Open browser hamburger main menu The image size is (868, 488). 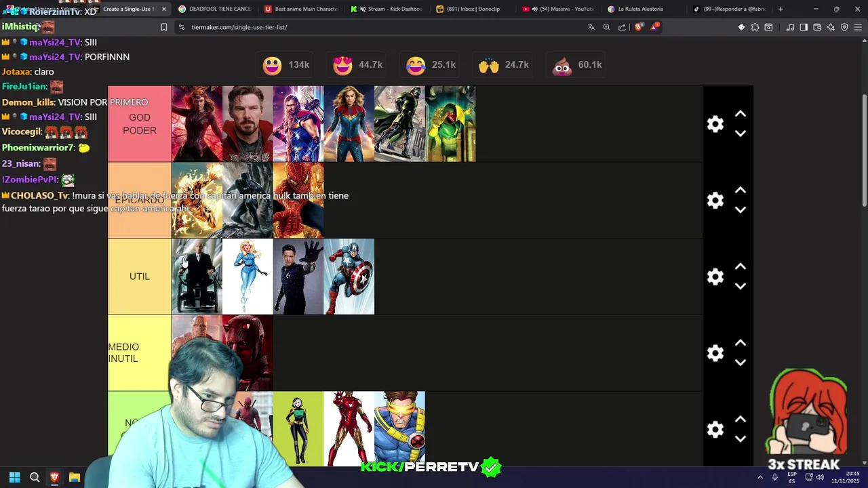tap(858, 27)
